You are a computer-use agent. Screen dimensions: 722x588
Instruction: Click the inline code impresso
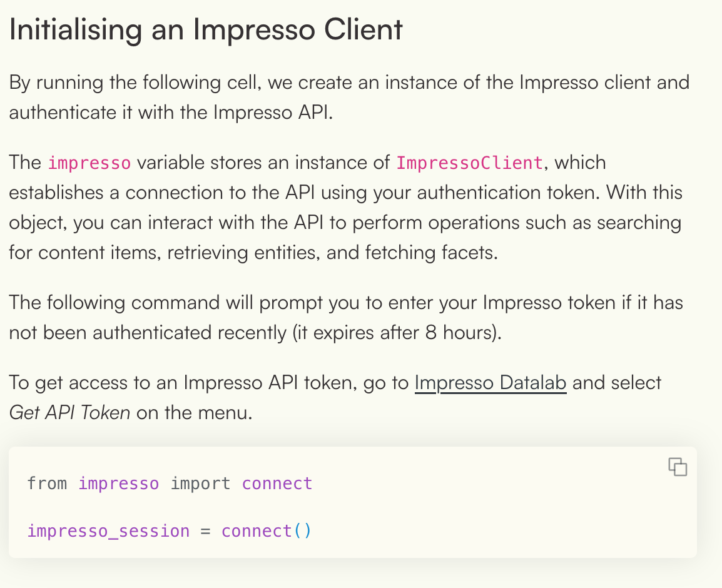tap(89, 163)
